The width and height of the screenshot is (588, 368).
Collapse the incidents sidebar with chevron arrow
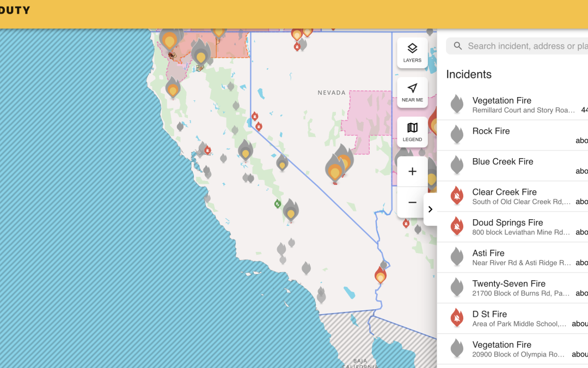[430, 209]
